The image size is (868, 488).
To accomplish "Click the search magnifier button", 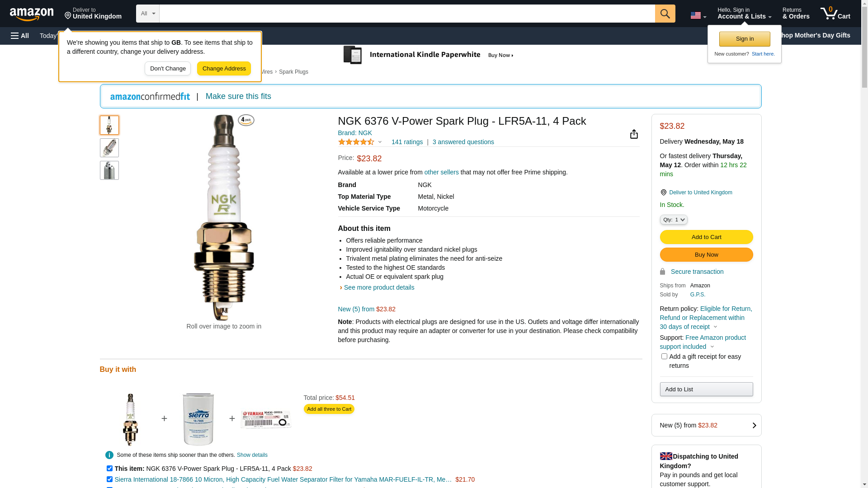I will click(665, 14).
